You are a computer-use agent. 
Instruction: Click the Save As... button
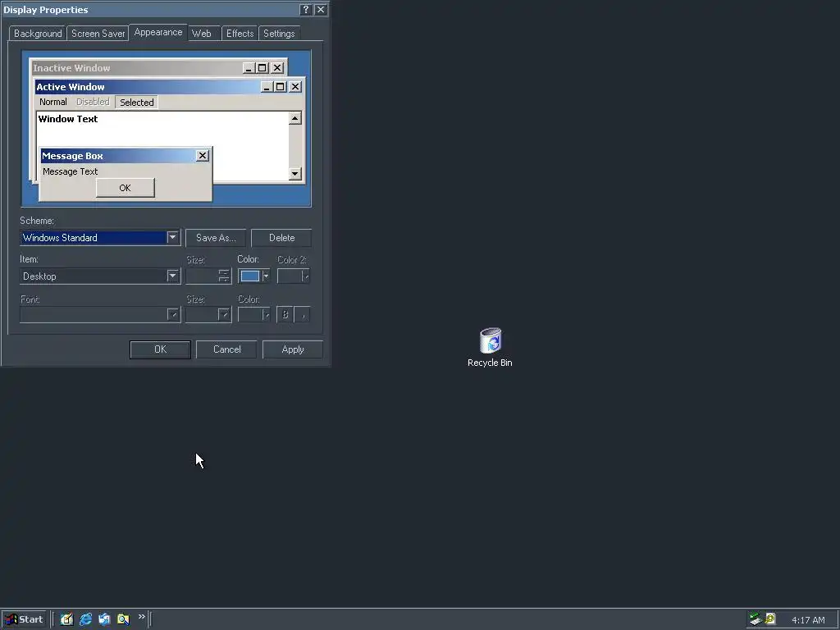point(216,238)
